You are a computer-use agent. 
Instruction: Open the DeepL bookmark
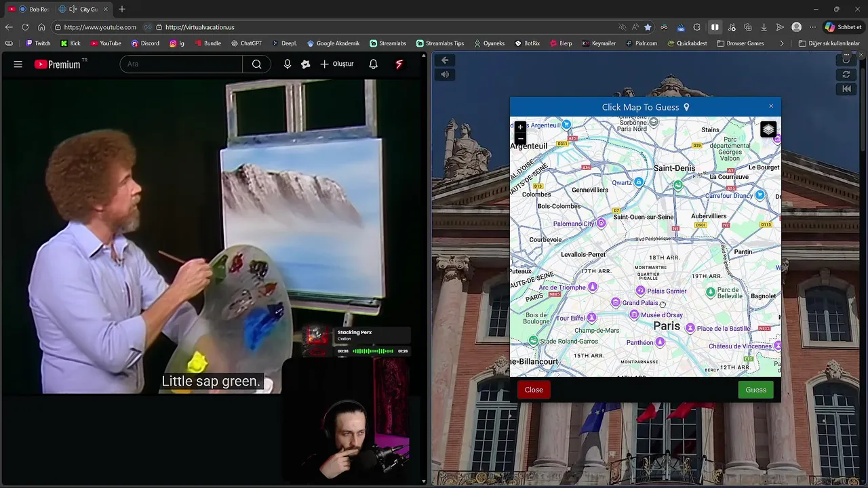(x=285, y=43)
